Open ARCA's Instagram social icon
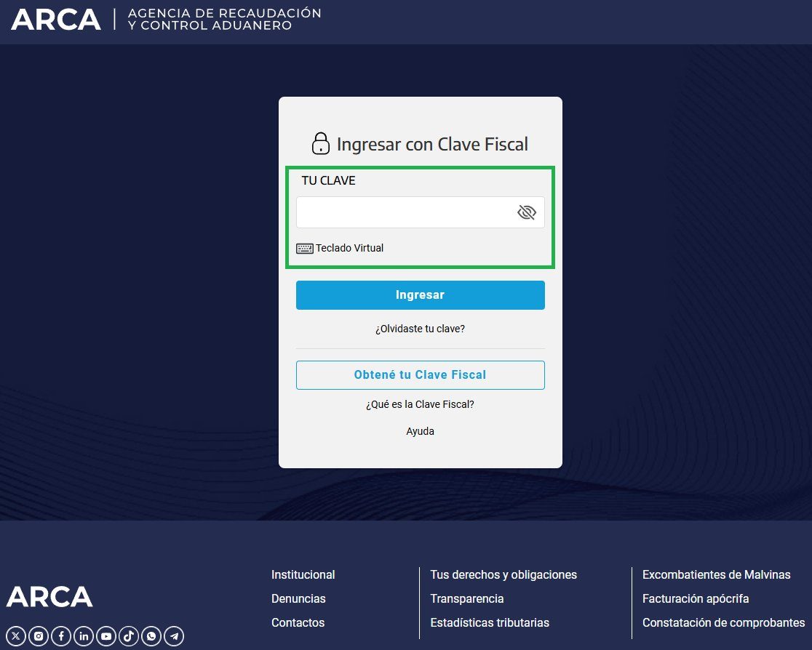 [x=39, y=636]
